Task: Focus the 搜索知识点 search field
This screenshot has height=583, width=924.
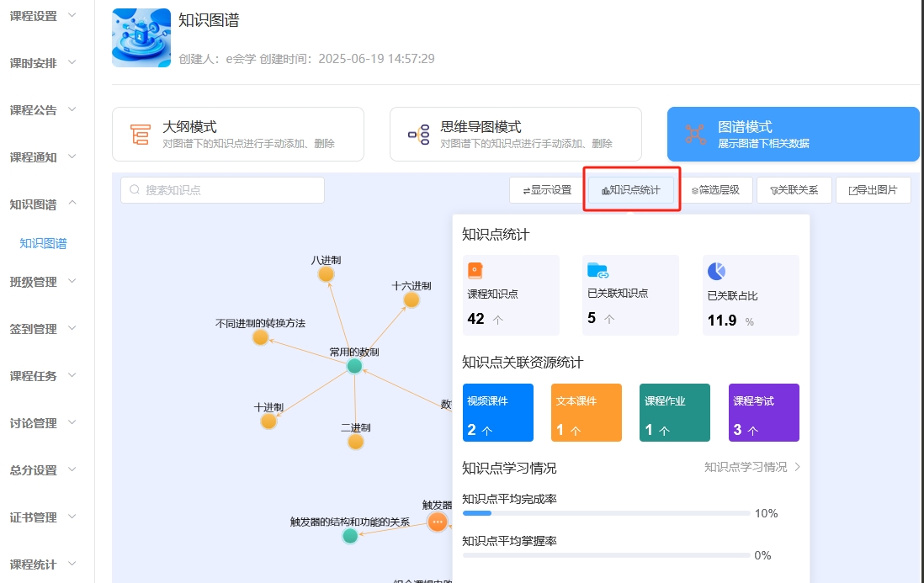Action: tap(223, 190)
